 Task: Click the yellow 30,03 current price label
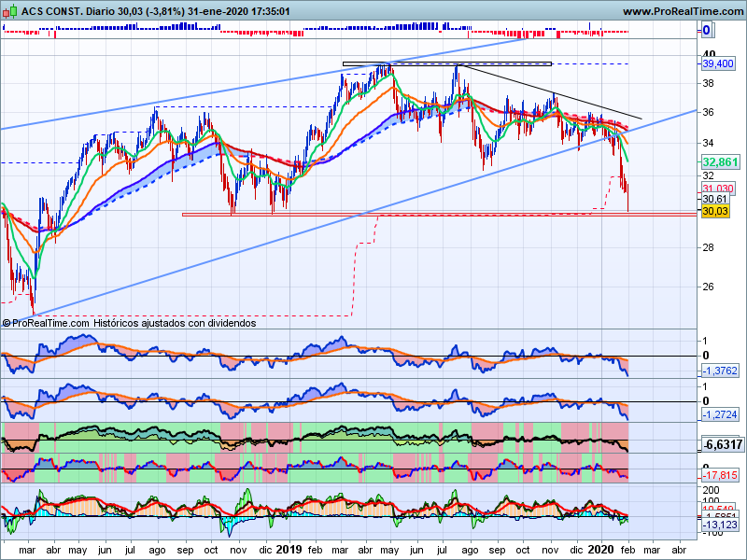[x=715, y=211]
